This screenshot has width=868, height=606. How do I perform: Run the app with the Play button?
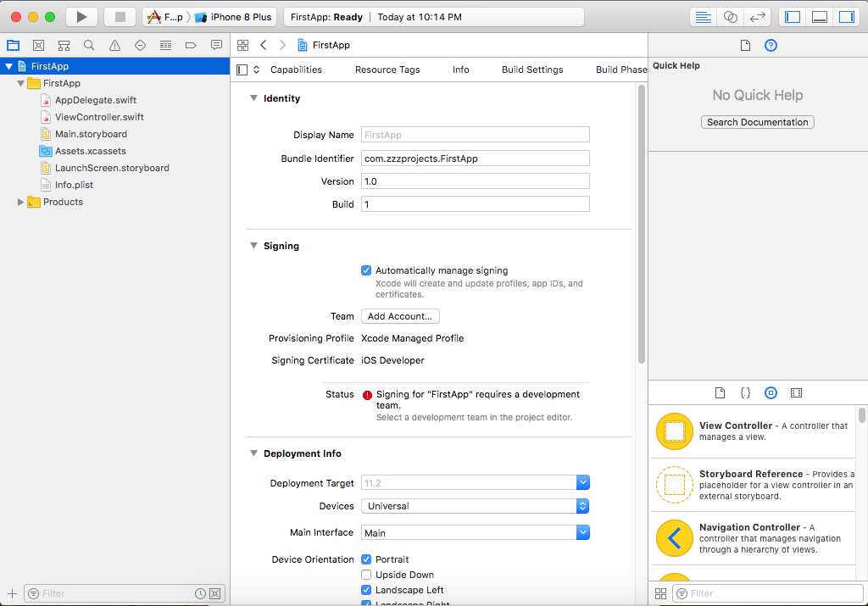[x=81, y=17]
